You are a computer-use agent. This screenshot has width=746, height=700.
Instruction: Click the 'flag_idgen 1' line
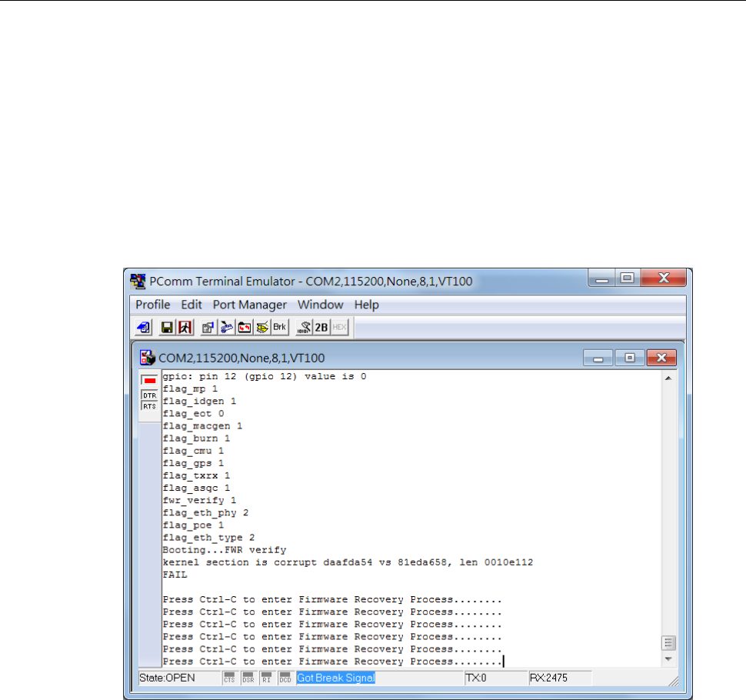[199, 402]
